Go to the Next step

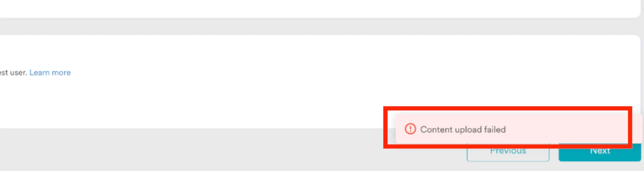click(x=600, y=153)
